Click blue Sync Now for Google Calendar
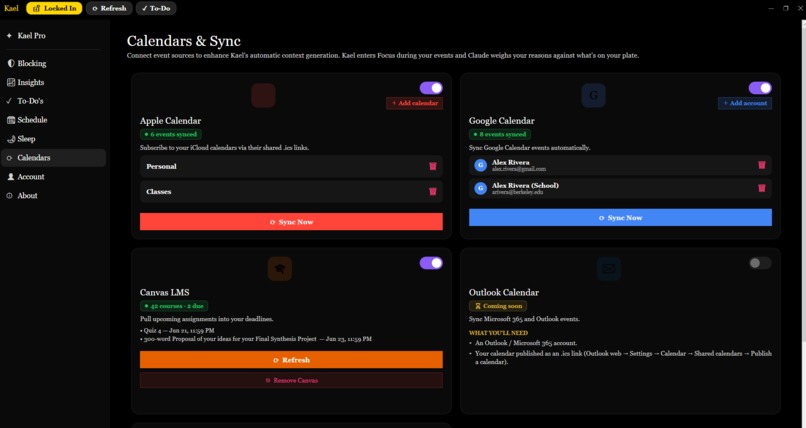806x428 pixels. [x=620, y=218]
